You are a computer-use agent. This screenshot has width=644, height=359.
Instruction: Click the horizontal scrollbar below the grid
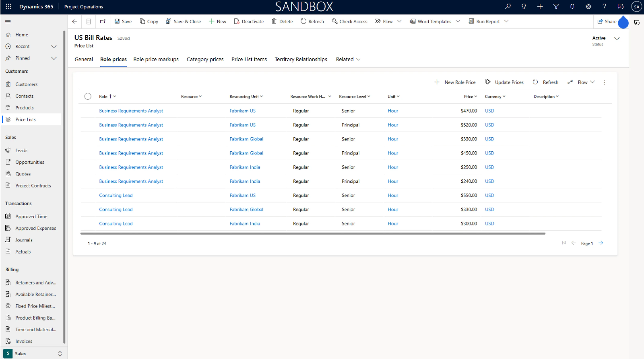tap(313, 234)
